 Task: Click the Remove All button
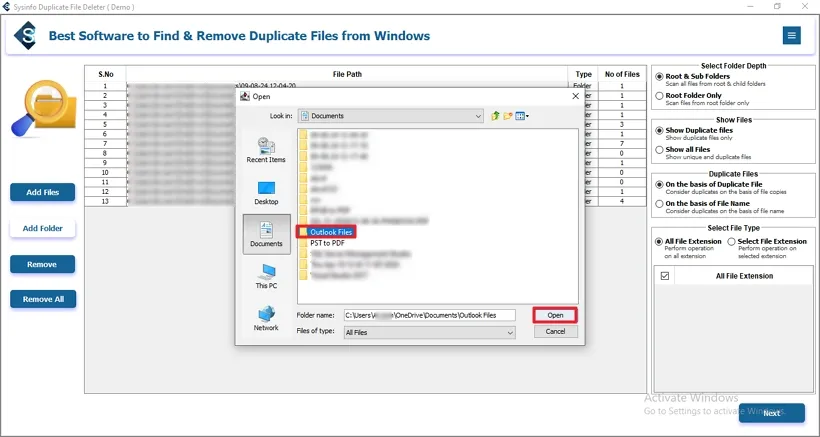(43, 300)
